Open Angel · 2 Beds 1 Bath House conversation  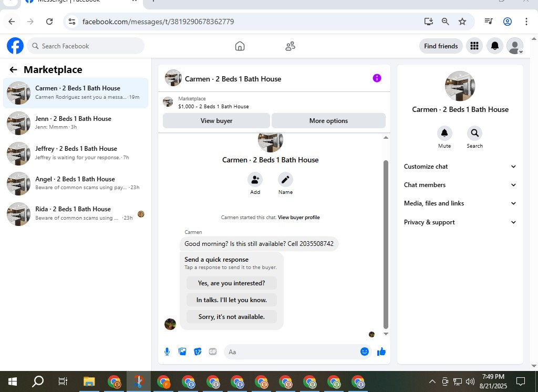tap(76, 183)
